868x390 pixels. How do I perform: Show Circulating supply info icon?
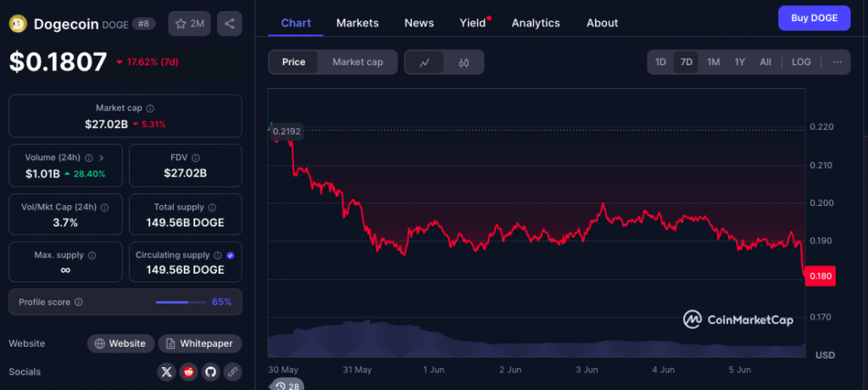click(x=218, y=255)
